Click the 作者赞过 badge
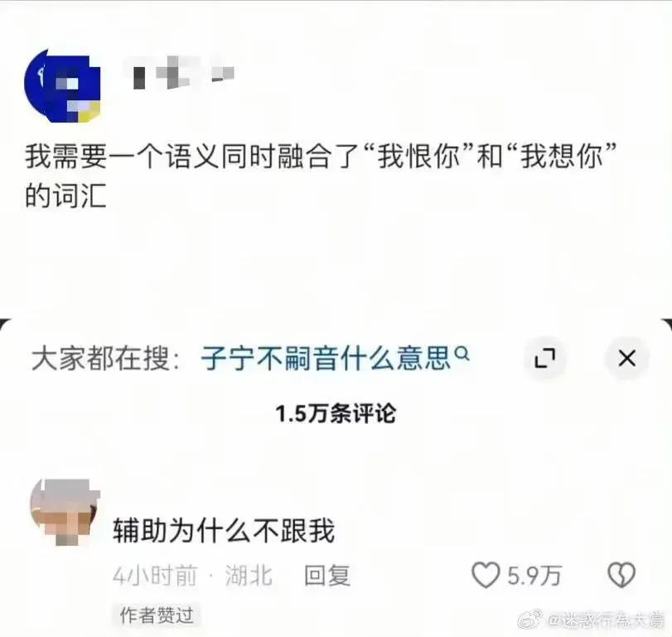The height and width of the screenshot is (637, 672). [x=157, y=615]
